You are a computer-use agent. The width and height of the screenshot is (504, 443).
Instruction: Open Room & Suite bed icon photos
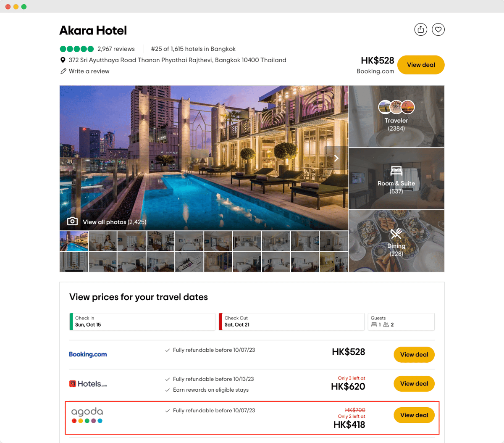pyautogui.click(x=396, y=171)
